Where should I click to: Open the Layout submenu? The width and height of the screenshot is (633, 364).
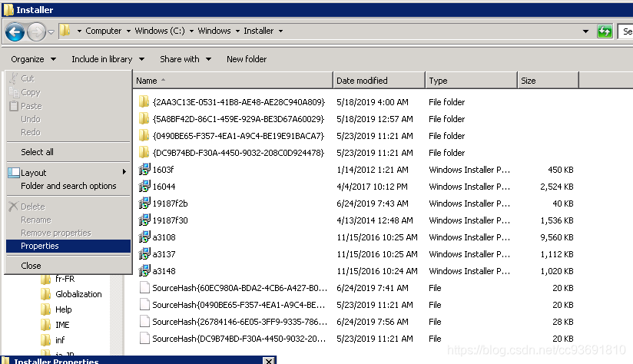[68, 173]
